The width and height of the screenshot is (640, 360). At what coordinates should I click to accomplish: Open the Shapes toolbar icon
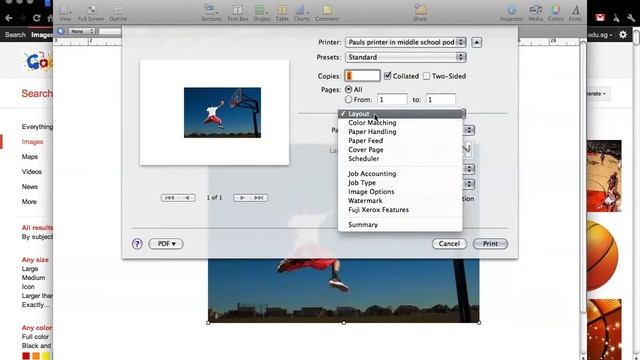pyautogui.click(x=261, y=12)
